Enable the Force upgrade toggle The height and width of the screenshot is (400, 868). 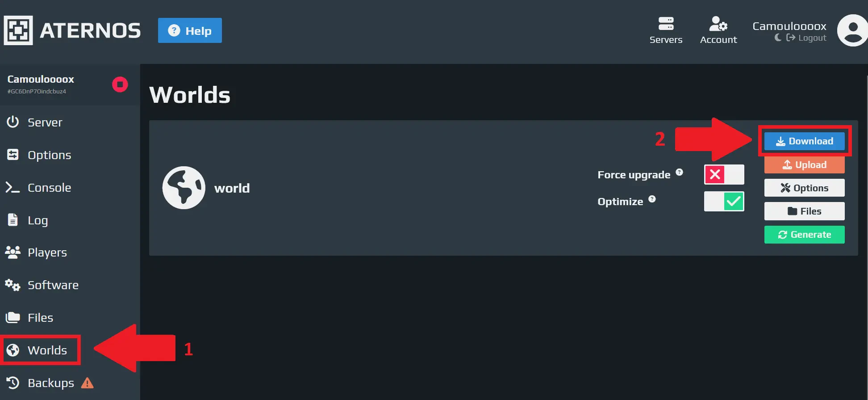[724, 174]
